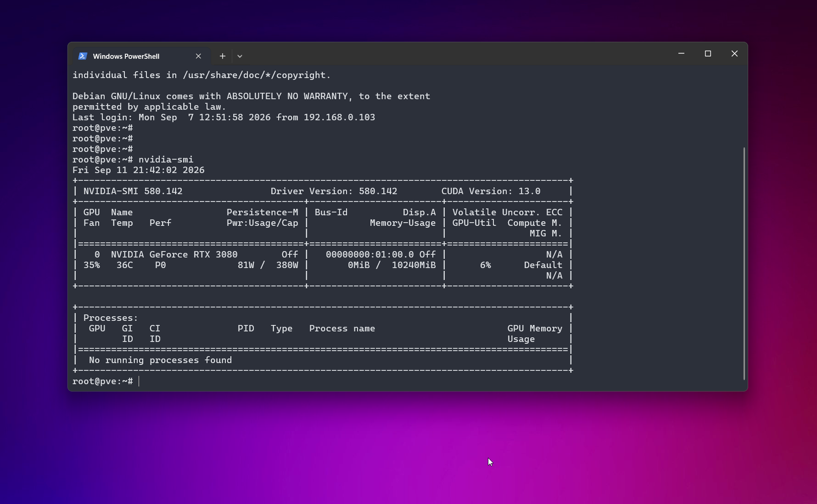Click 'Volatile Uncorr. ECC' header text

click(x=508, y=212)
